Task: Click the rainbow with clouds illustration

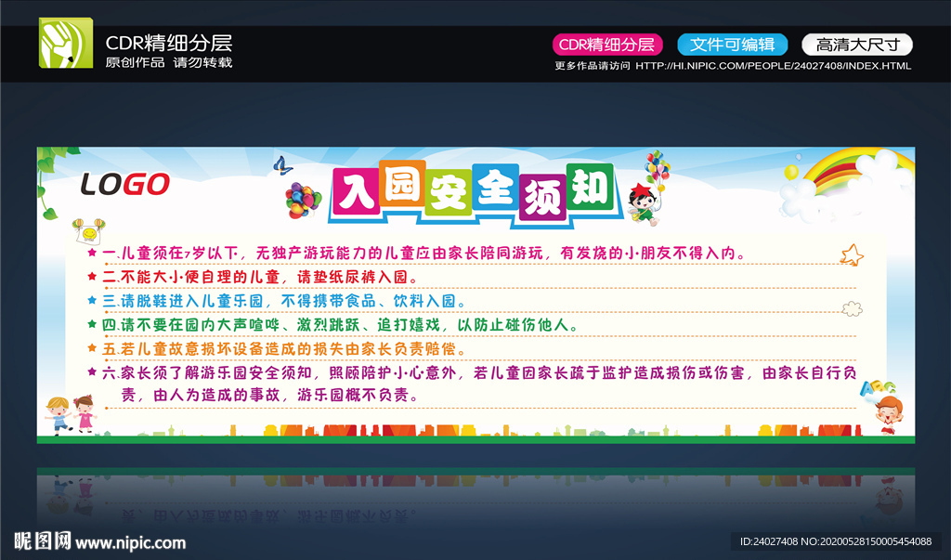Action: (848, 184)
